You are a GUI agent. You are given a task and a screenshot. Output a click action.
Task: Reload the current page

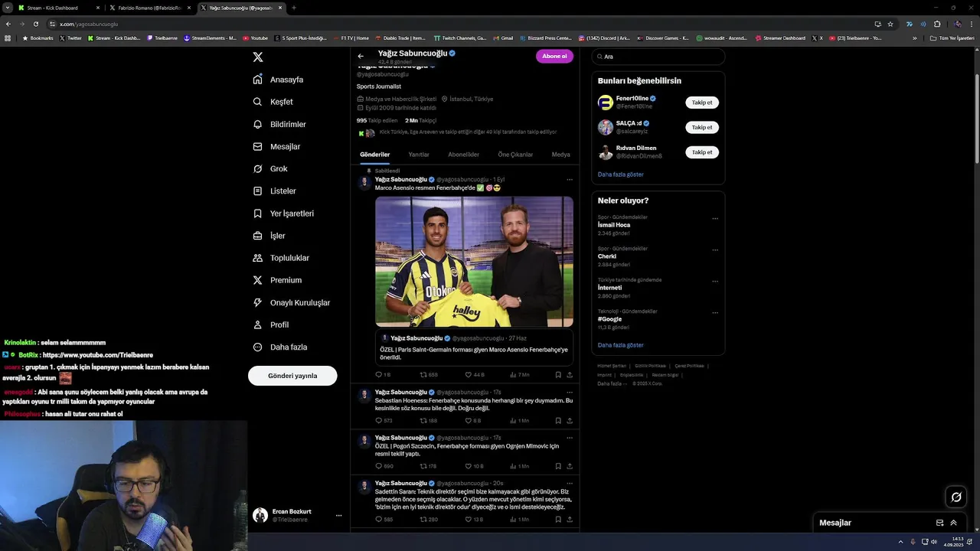tap(35, 24)
